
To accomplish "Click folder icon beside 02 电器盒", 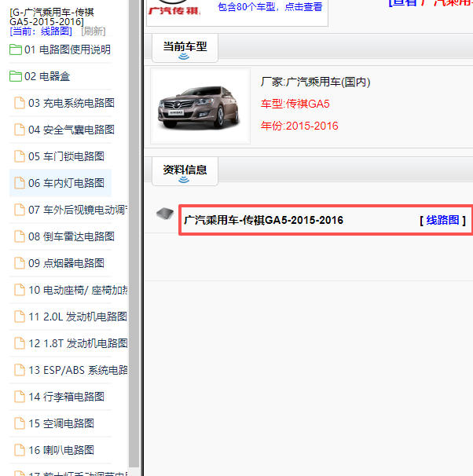I will pos(16,76).
